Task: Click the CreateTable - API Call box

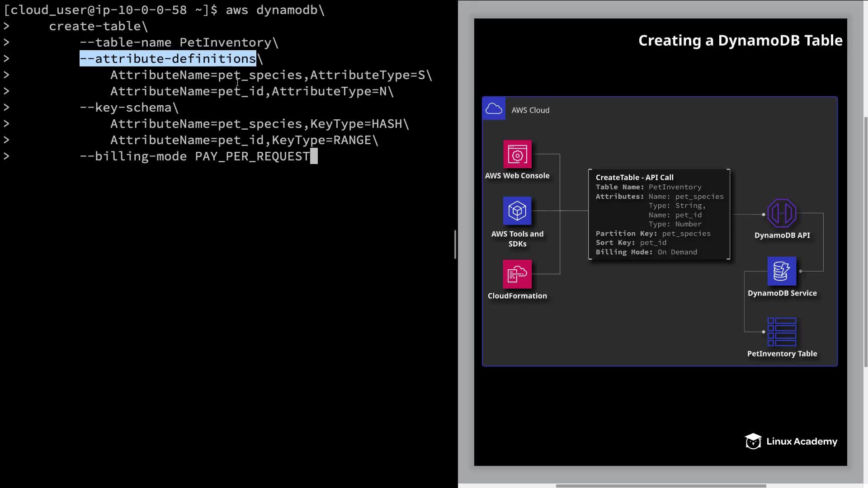Action: tap(659, 214)
